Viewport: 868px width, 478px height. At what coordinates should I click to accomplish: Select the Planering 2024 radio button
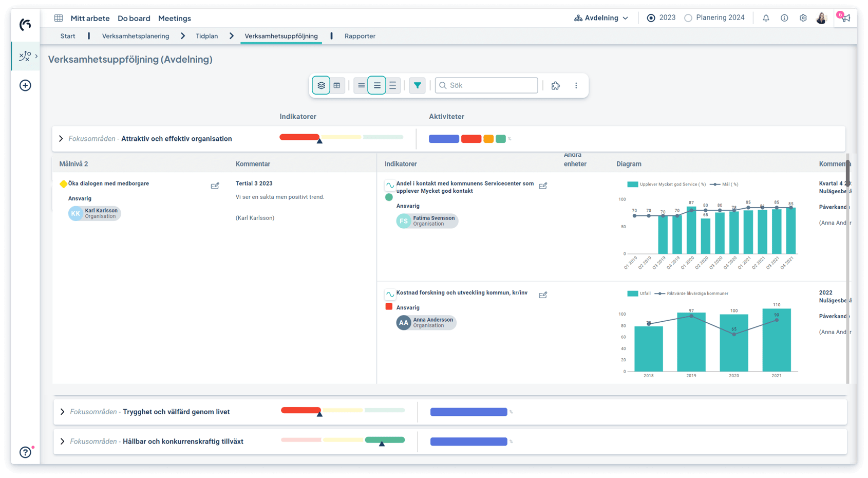point(688,18)
